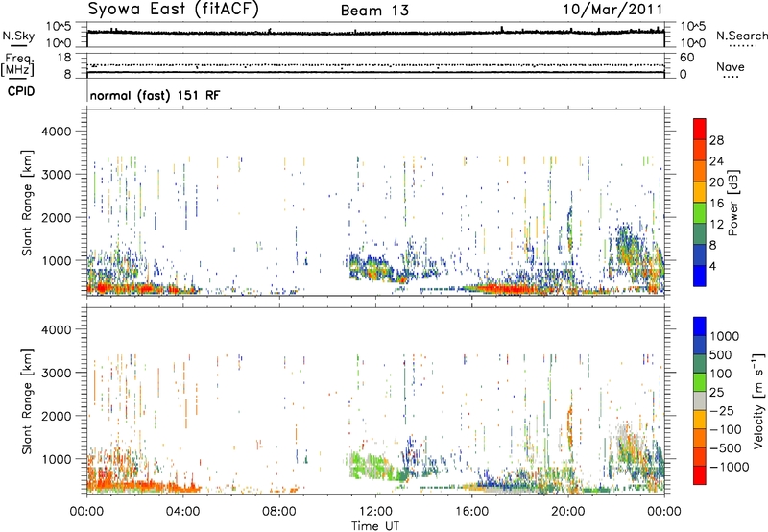Click the 'CPID' label
The image size is (768, 532).
point(21,91)
